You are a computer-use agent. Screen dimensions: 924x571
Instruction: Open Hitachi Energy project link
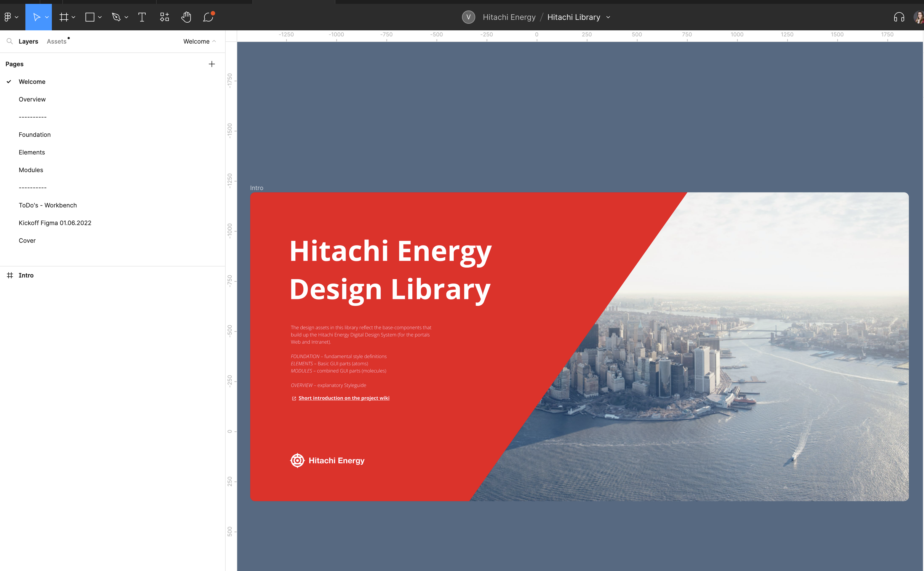(509, 17)
